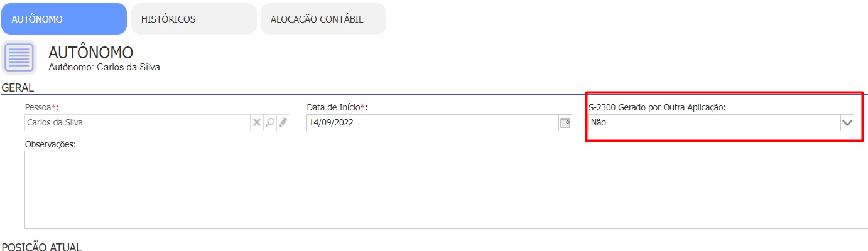Image resolution: width=868 pixels, height=251 pixels.
Task: Click the Data de Início label
Action: pyautogui.click(x=337, y=107)
